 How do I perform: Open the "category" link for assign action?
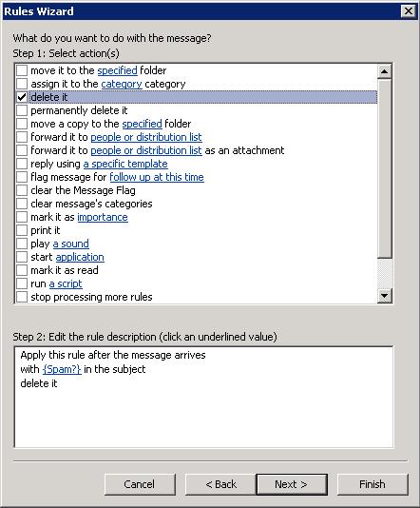coord(122,85)
